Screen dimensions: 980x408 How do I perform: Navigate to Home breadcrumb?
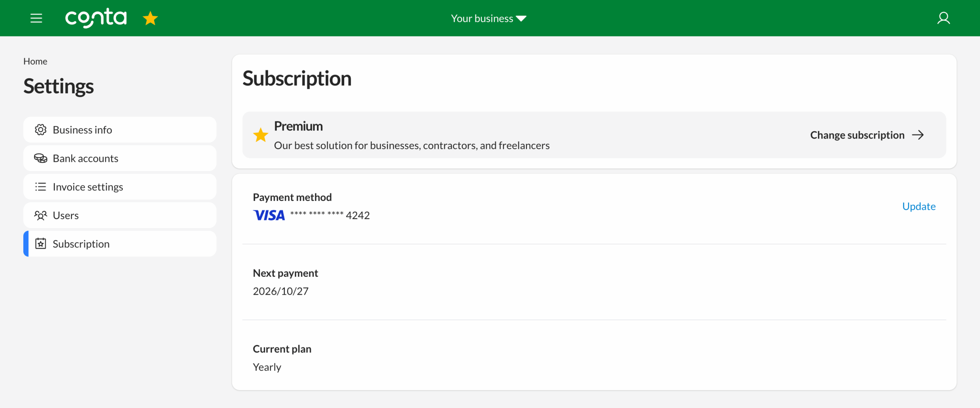click(x=35, y=61)
